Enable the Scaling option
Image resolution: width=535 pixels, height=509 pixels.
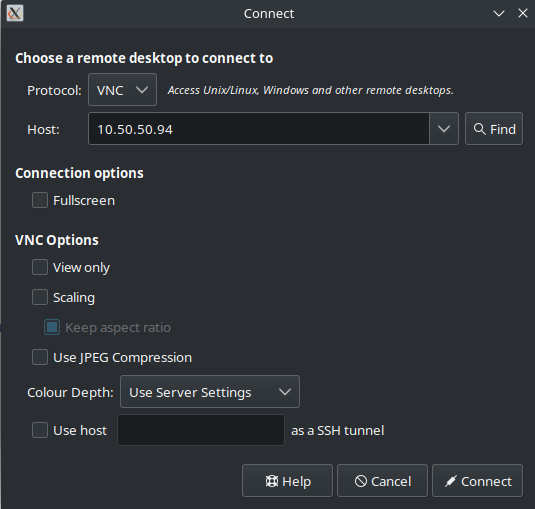[40, 297]
